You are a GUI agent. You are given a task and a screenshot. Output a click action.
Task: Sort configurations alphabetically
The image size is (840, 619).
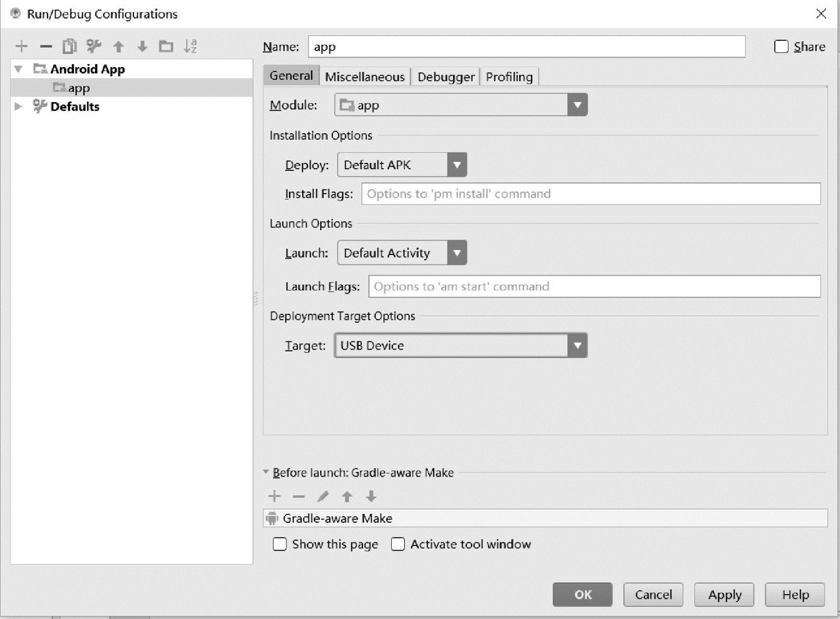pos(190,47)
